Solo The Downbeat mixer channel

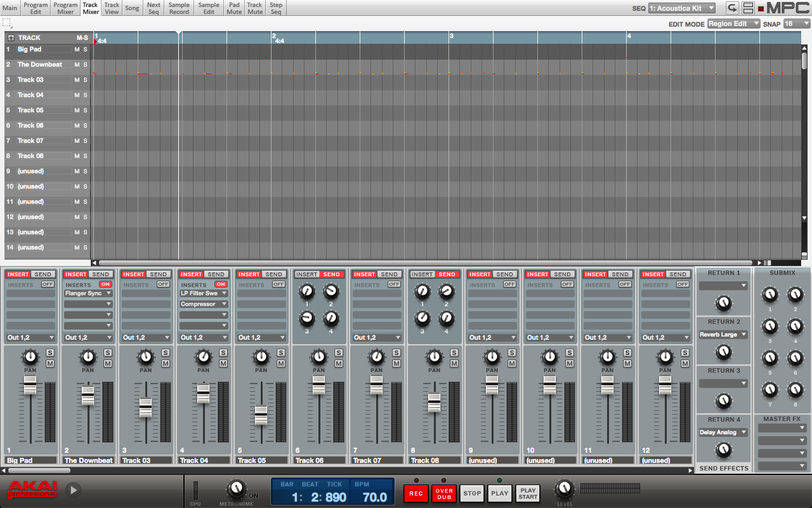(107, 352)
